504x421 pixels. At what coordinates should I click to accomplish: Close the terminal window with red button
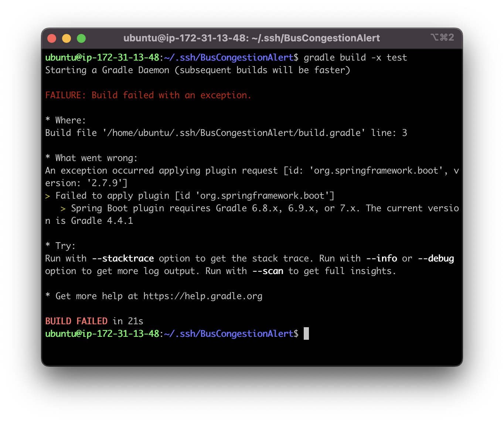[x=52, y=38]
